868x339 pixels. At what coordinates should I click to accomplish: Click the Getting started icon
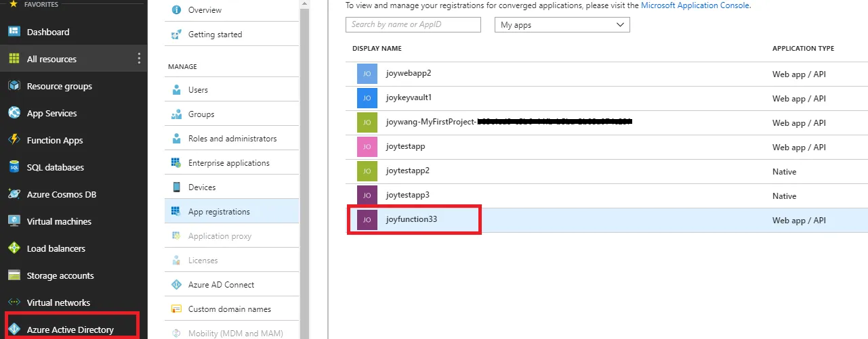click(177, 35)
